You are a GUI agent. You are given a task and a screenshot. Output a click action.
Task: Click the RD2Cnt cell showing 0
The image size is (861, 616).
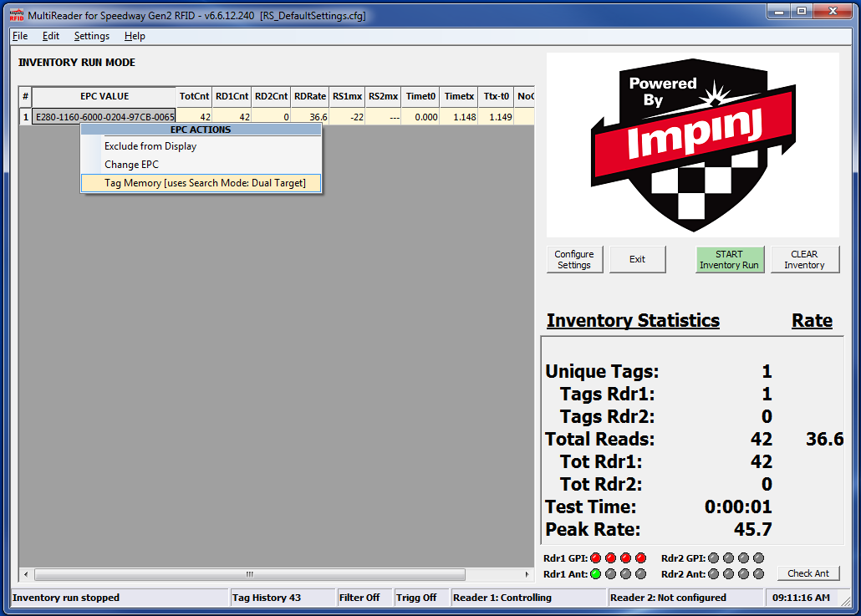pyautogui.click(x=272, y=117)
